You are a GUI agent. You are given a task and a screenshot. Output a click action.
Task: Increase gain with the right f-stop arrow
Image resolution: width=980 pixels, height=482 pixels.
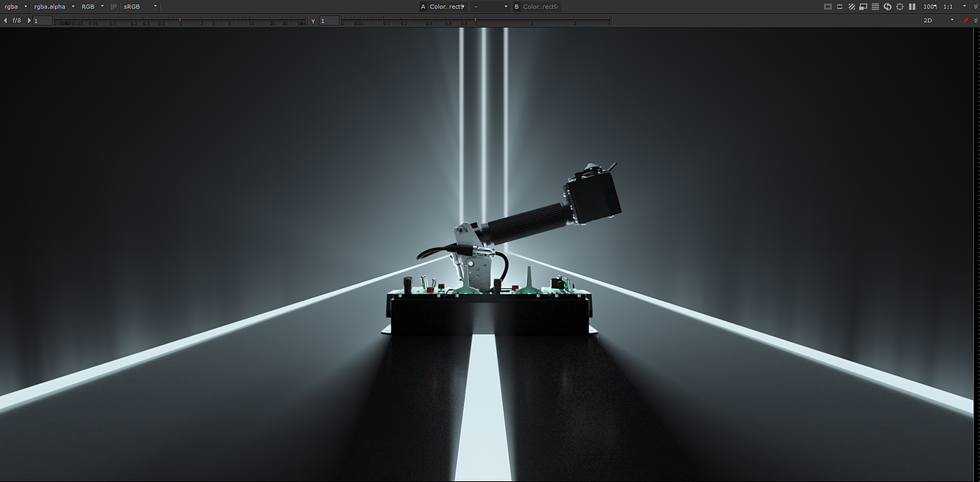29,21
